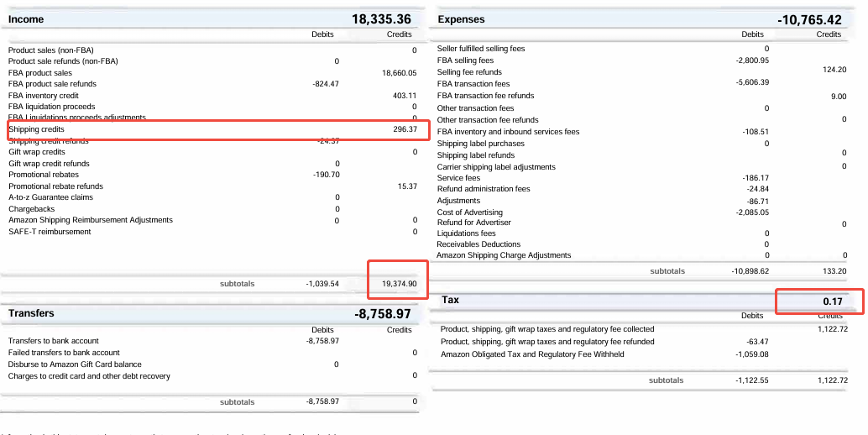The width and height of the screenshot is (868, 435).
Task: Select Transfers to bank account label
Action: [53, 341]
